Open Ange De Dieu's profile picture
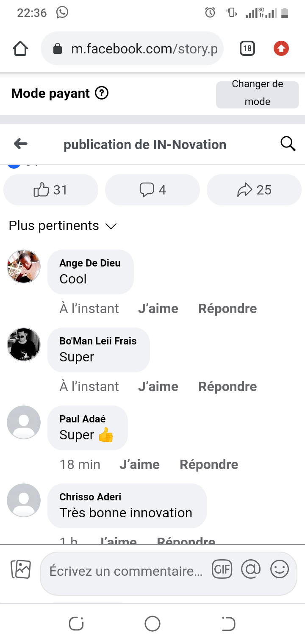The height and width of the screenshot is (644, 305). (x=24, y=266)
